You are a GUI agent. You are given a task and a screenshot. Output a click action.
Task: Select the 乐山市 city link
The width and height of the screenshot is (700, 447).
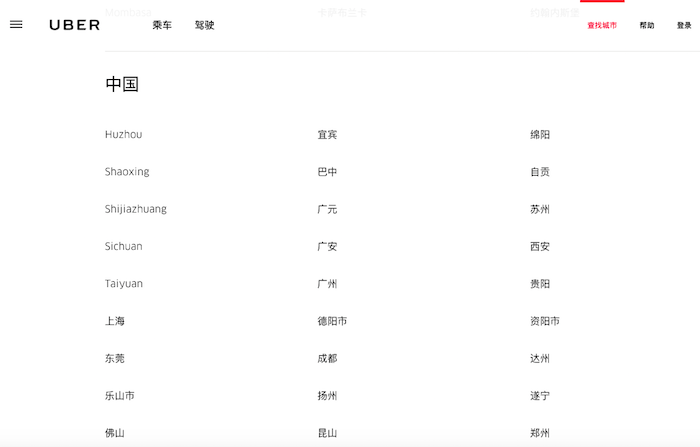pos(120,396)
